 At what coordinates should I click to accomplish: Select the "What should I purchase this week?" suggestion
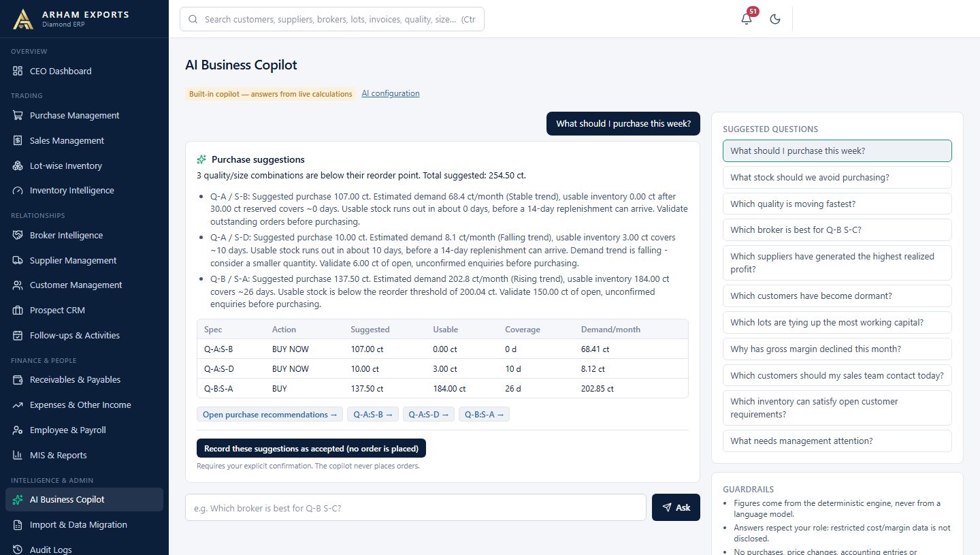coord(837,150)
